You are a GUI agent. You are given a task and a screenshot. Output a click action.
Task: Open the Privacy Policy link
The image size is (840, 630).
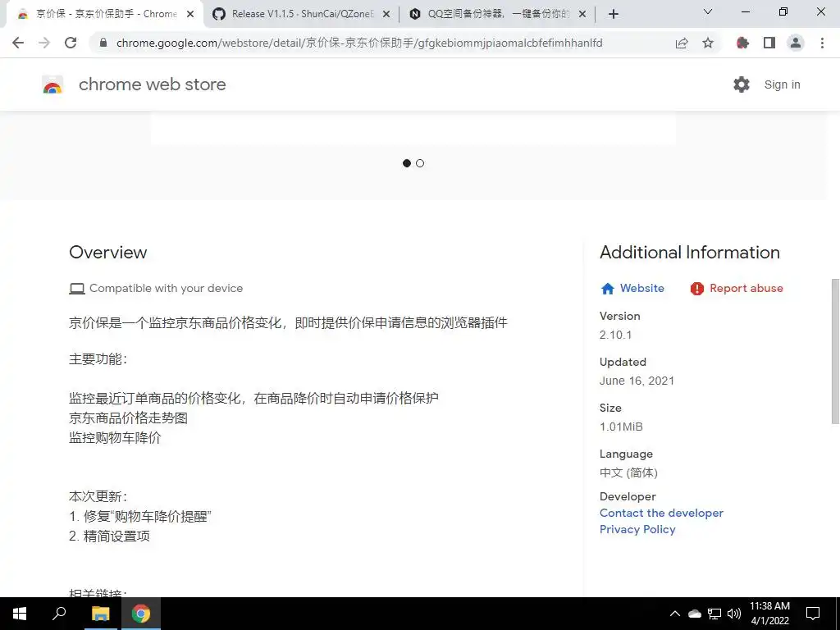tap(637, 529)
